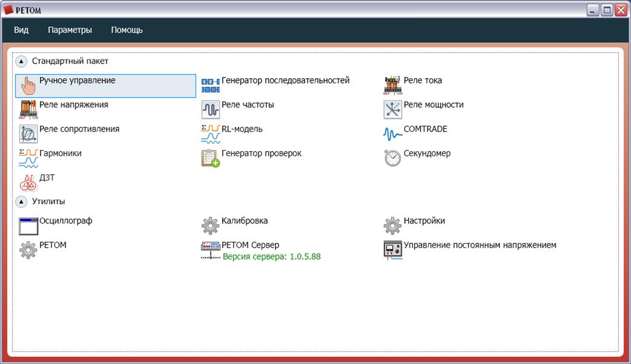This screenshot has width=631, height=364.
Task: Open the РЕТОМ gear icon
Action: coord(28,250)
